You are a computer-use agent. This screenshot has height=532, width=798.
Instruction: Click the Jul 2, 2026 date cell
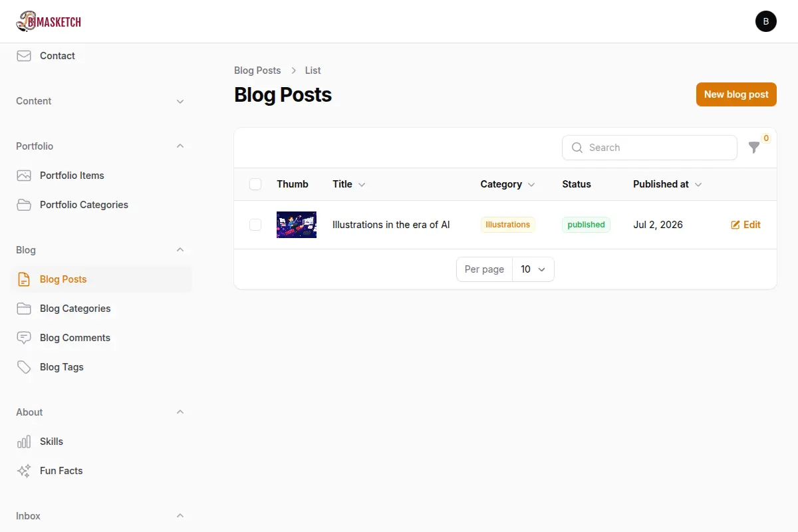tap(658, 225)
